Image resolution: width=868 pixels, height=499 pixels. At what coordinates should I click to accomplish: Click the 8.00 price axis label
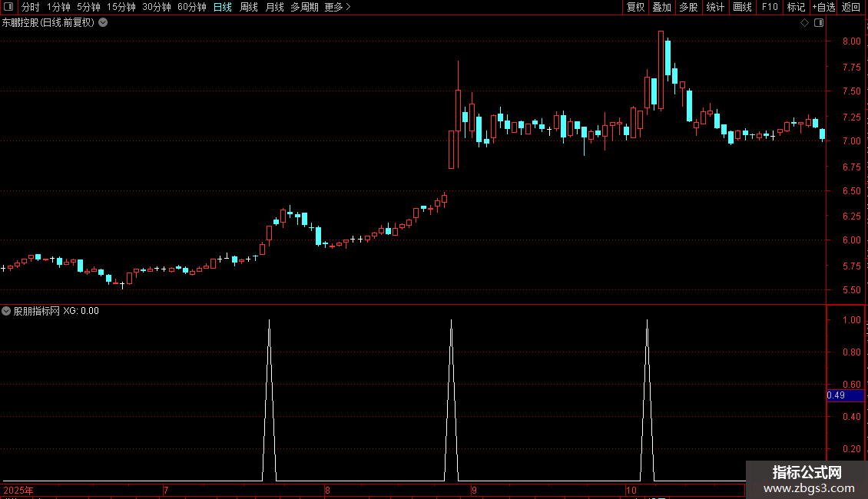click(851, 41)
